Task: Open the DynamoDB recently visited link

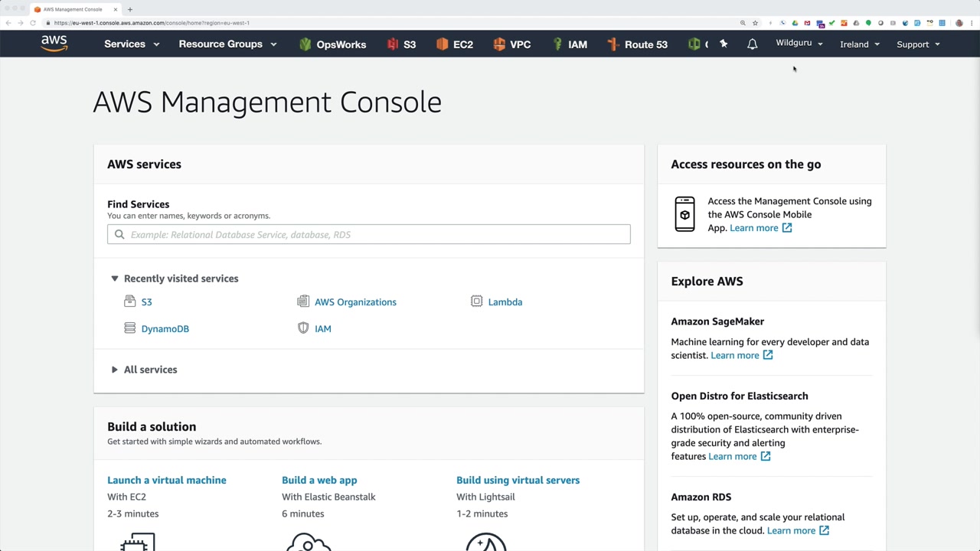Action: click(165, 329)
